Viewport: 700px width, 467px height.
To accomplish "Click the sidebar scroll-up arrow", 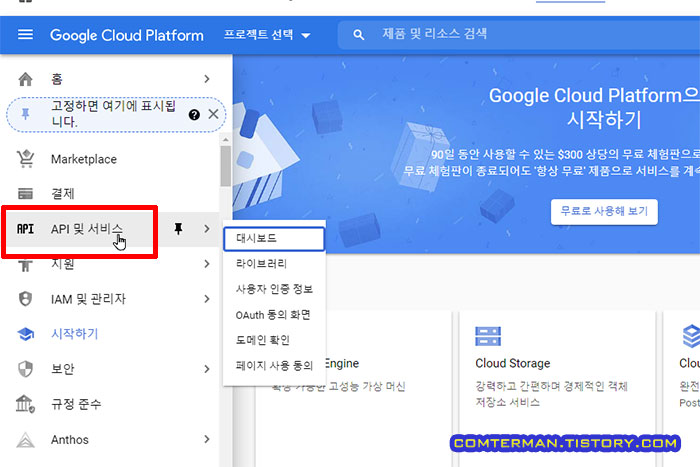I will point(225,140).
